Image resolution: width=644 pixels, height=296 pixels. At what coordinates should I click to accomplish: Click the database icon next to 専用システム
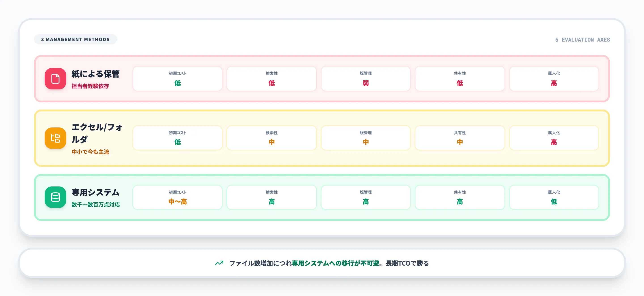(55, 197)
